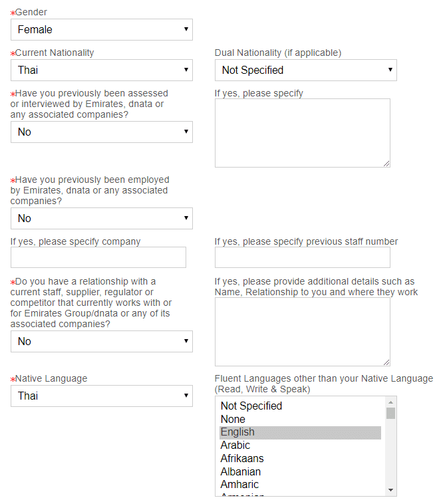Viewport: 435px width, 504px height.
Task: Select Arabic in fluent languages list
Action: (300, 445)
